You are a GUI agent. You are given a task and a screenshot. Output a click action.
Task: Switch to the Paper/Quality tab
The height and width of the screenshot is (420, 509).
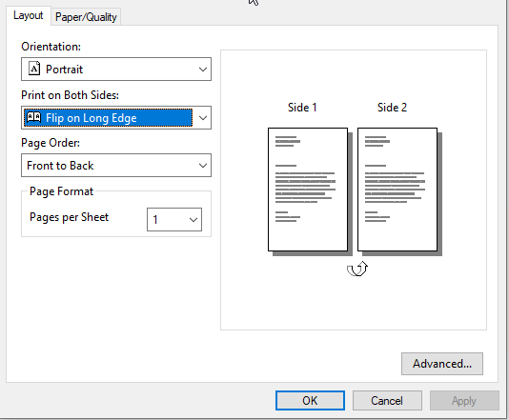click(86, 17)
